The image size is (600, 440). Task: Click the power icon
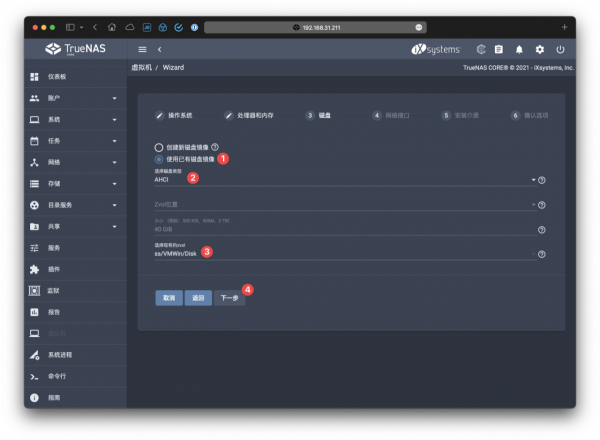pyautogui.click(x=560, y=49)
